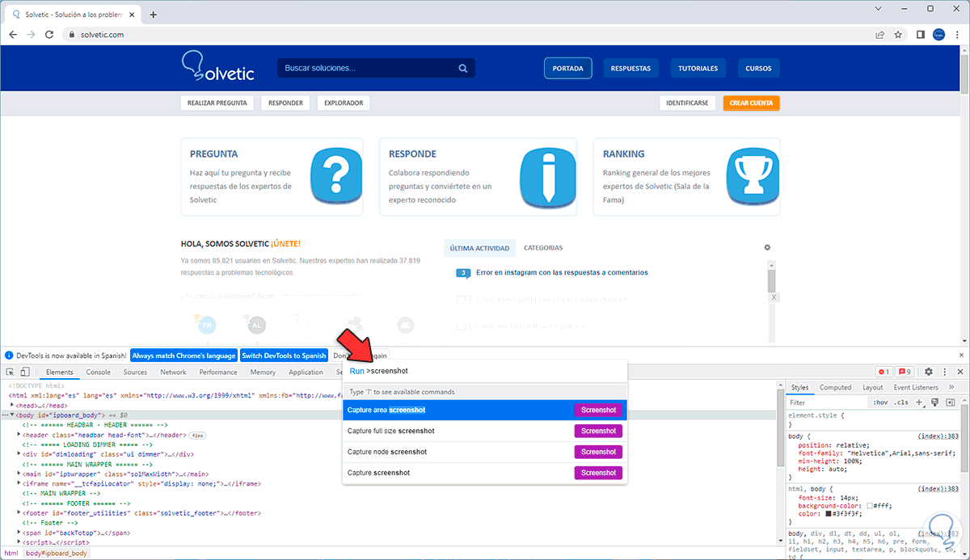Click the RESPONDE pencil image
This screenshot has height=560, width=970.
tap(547, 176)
